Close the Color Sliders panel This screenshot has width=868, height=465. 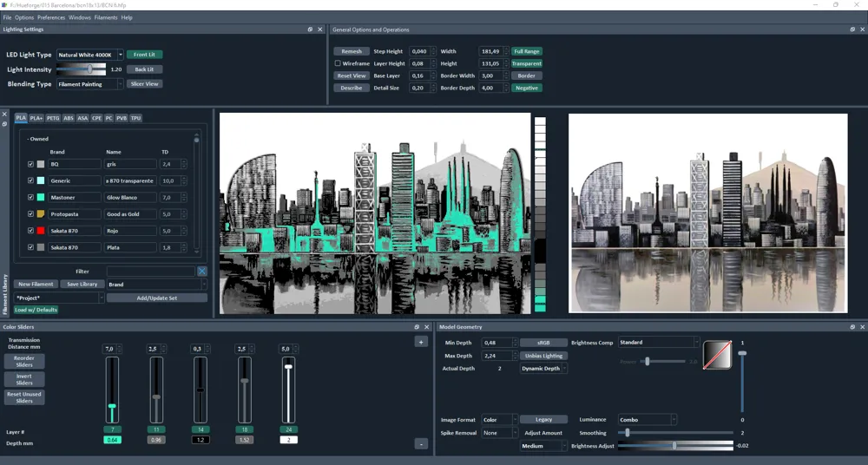(x=427, y=327)
